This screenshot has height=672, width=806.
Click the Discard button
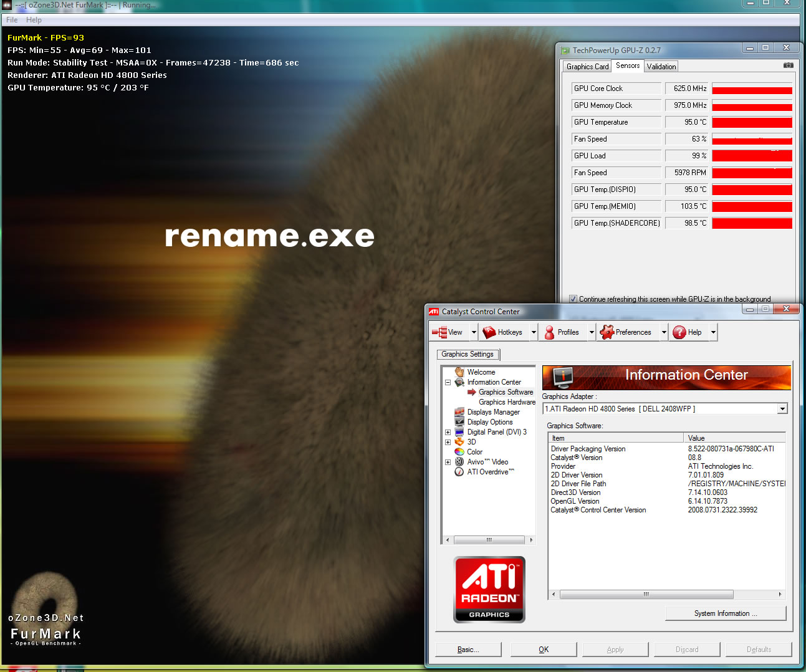(687, 650)
